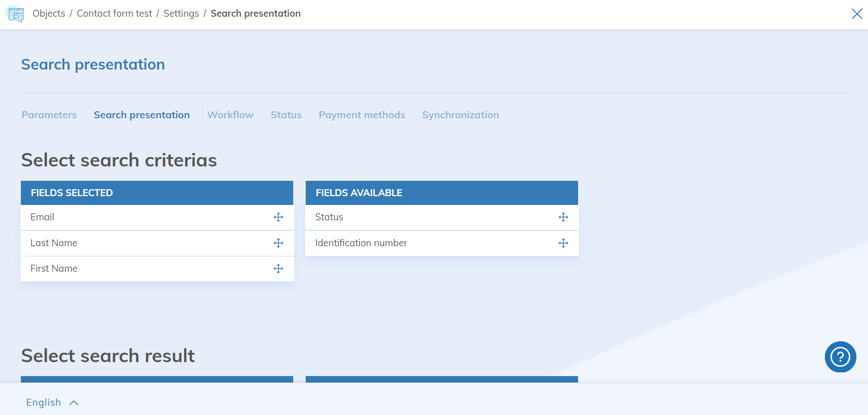
Task: Click the chevron next to English
Action: click(74, 403)
